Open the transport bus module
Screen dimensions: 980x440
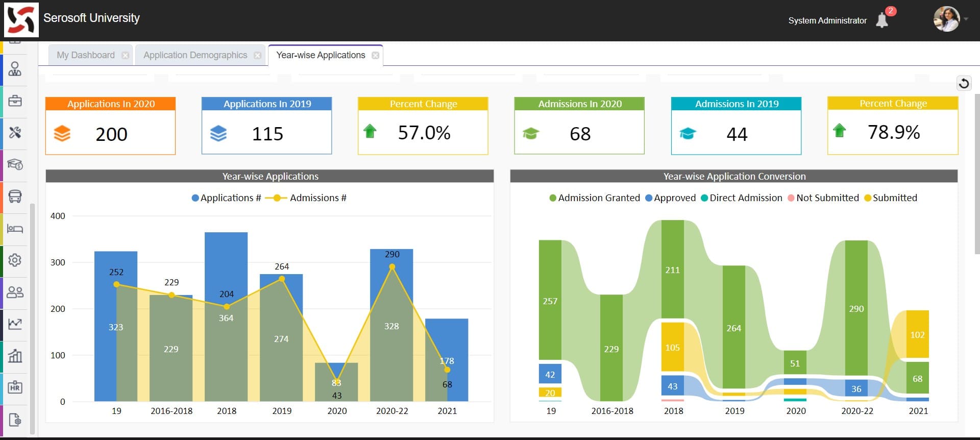tap(15, 197)
